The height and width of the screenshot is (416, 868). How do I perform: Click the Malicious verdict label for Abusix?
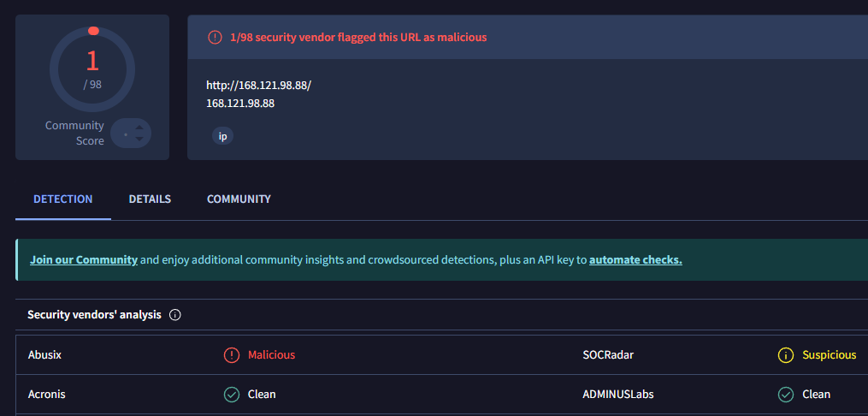[x=271, y=355]
